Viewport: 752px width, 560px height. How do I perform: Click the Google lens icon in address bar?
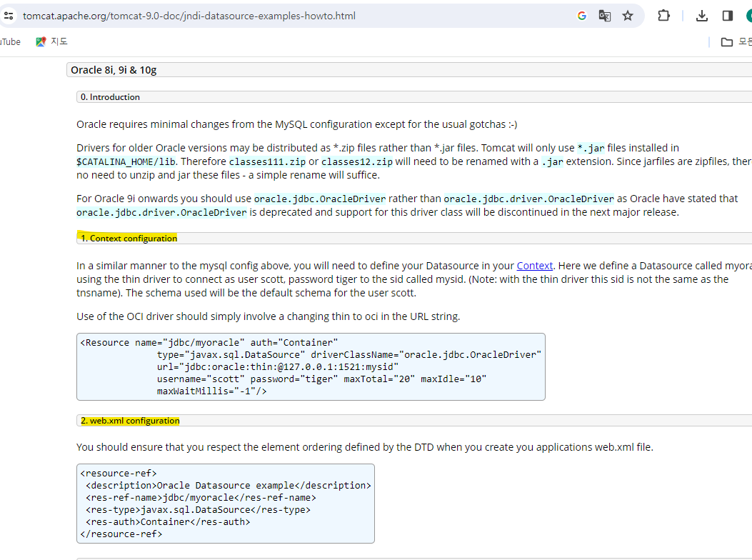coord(582,16)
